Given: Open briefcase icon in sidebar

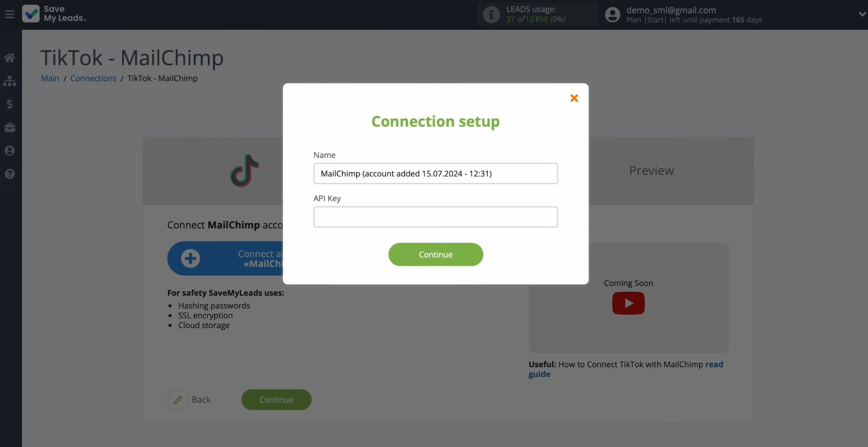Looking at the screenshot, I should coord(10,127).
